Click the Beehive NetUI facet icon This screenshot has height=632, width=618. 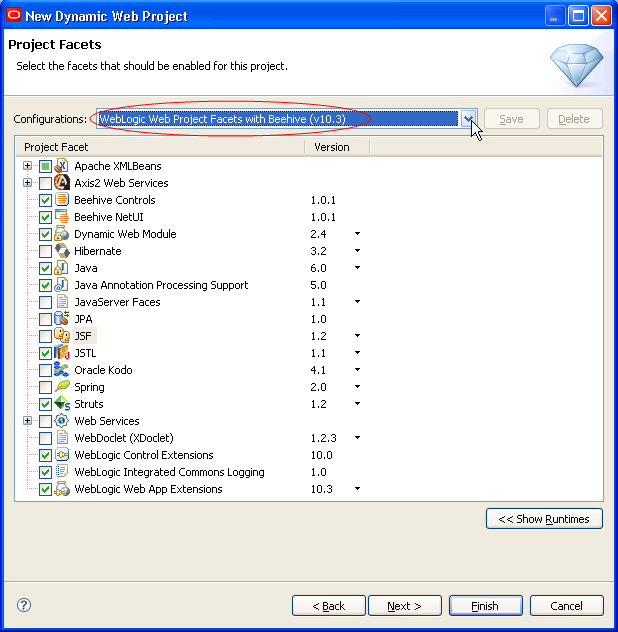61,216
